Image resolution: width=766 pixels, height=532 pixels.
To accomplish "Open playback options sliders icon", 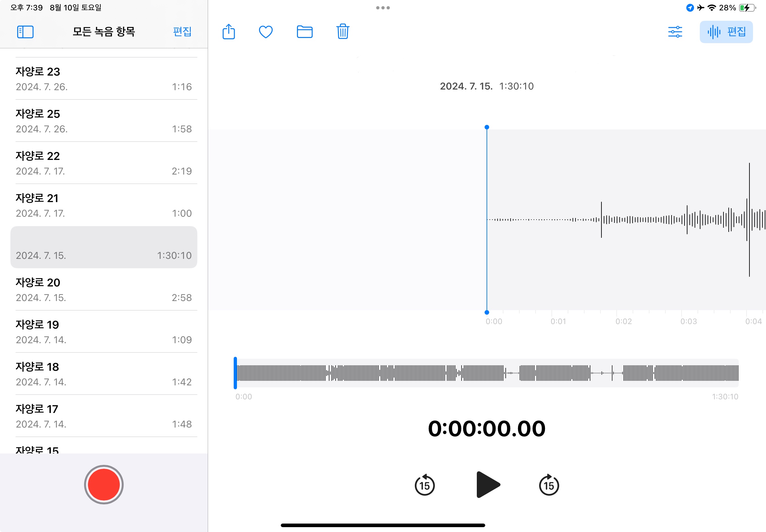I will point(675,32).
